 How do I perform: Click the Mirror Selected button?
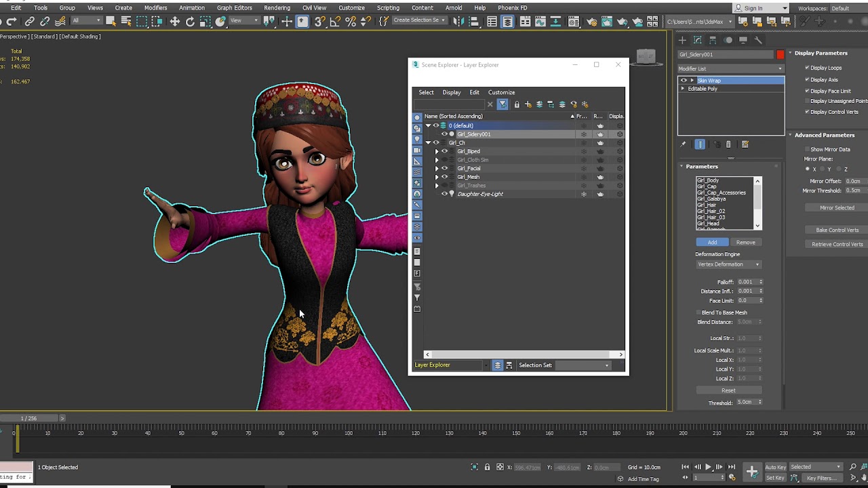click(837, 208)
